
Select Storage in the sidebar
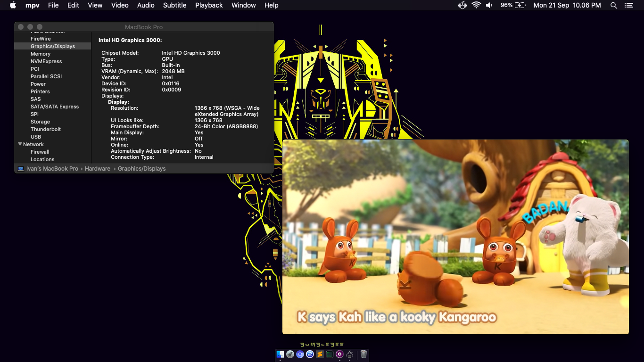[x=40, y=122]
